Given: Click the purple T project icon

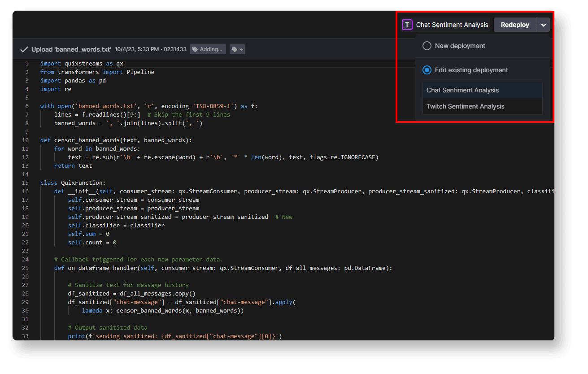Looking at the screenshot, I should pyautogui.click(x=407, y=25).
